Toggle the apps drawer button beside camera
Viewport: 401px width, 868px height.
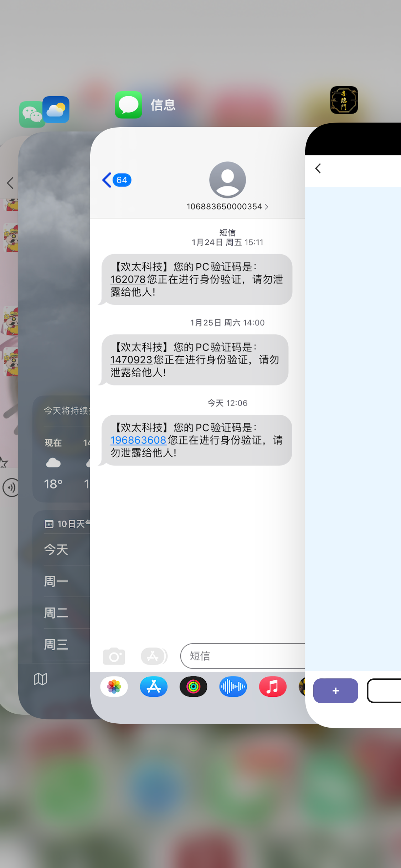154,656
